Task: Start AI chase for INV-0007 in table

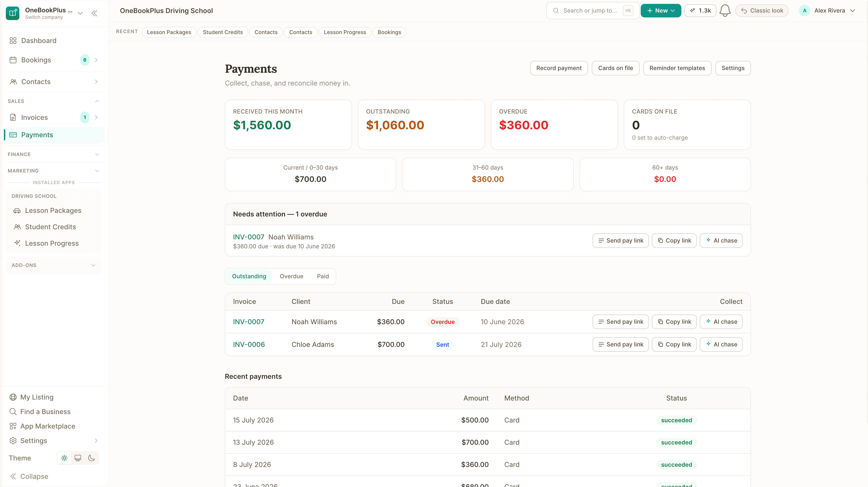Action: 721,322
